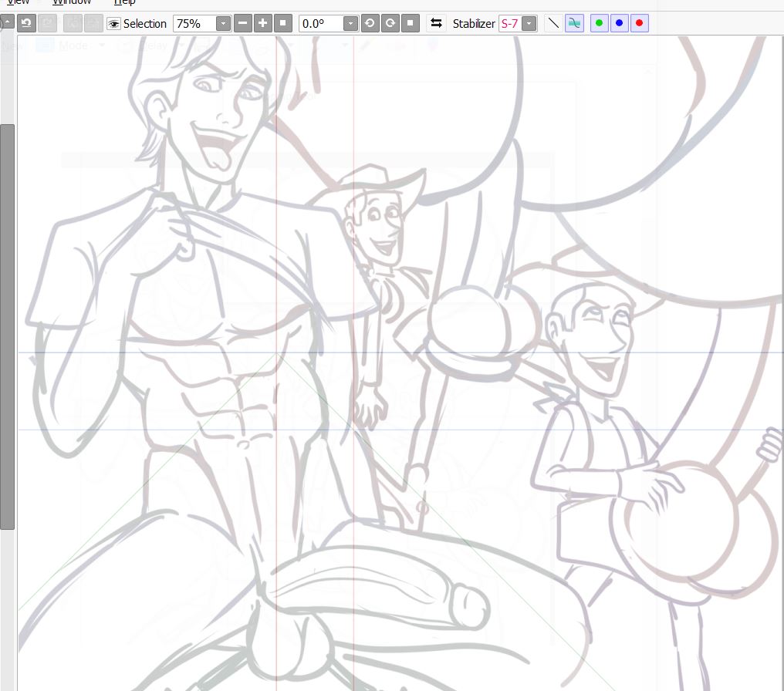Reset canvas rotation with the square button
Image resolution: width=784 pixels, height=691 pixels.
(x=411, y=23)
